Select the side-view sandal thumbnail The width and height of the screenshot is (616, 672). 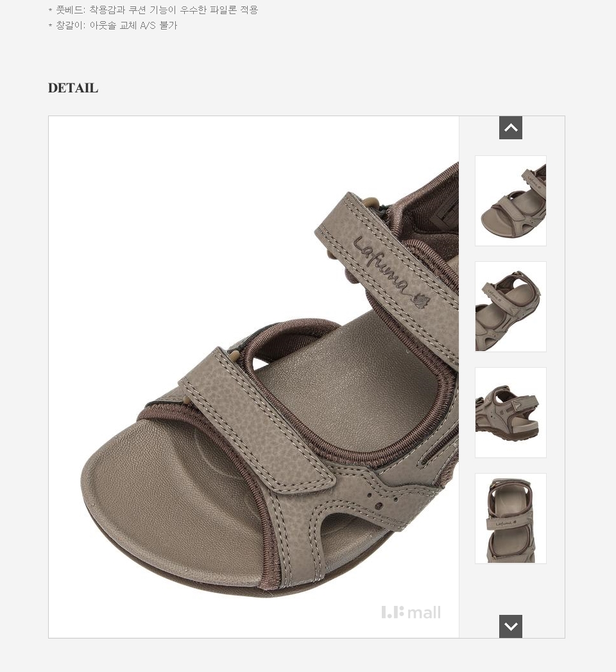tap(511, 412)
